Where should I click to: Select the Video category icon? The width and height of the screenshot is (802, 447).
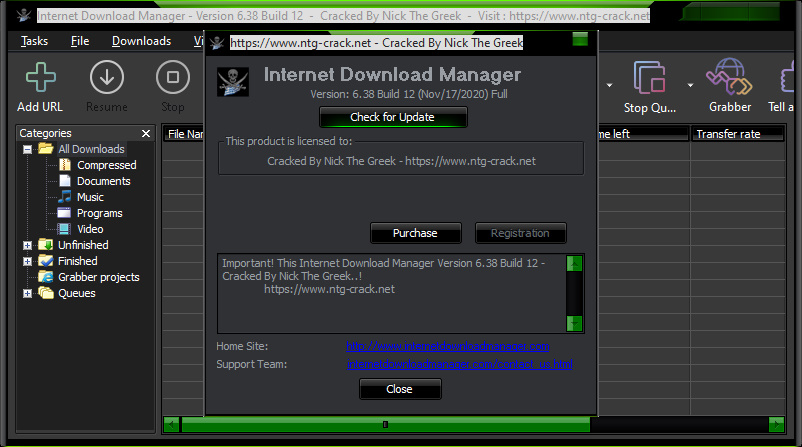[x=64, y=229]
